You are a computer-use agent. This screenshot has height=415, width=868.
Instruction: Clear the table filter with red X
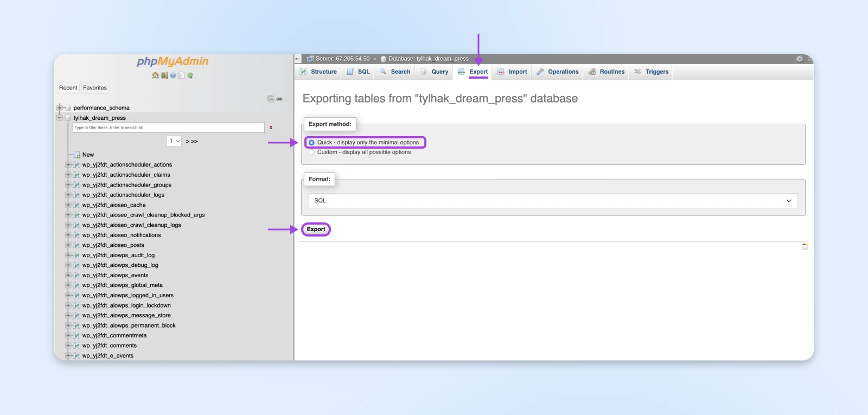[271, 127]
